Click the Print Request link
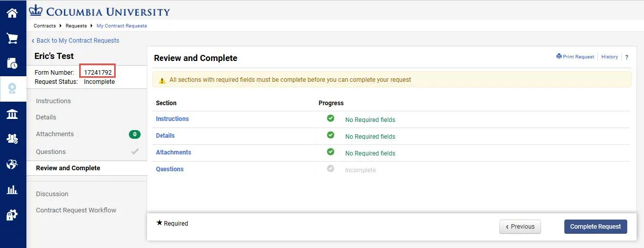Viewport: 644px width, 248px height. coord(579,57)
